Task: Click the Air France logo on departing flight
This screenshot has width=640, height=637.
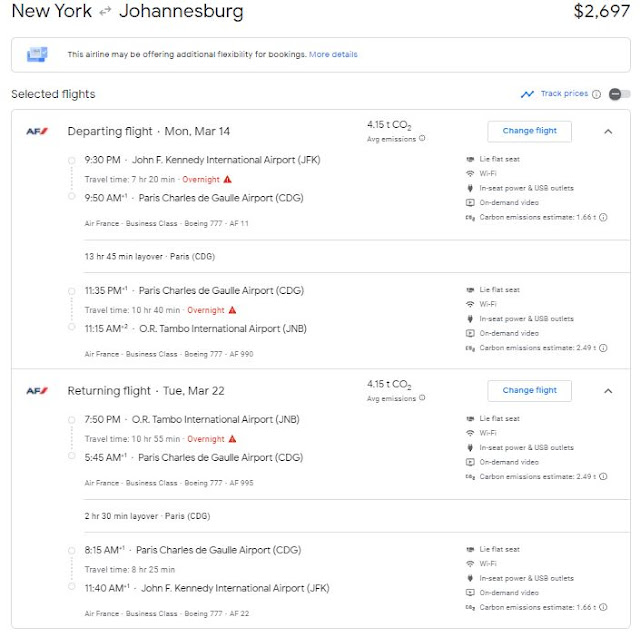Action: pyautogui.click(x=37, y=131)
